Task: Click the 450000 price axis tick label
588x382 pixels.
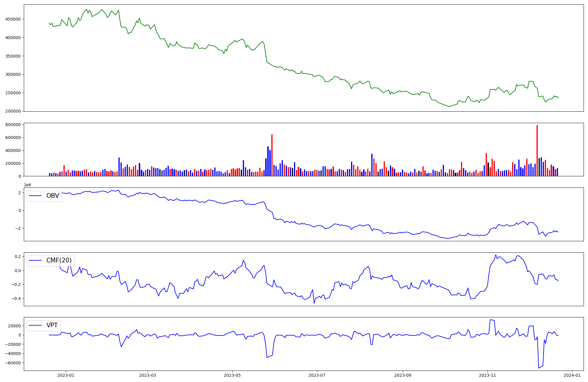Action: 13,19
